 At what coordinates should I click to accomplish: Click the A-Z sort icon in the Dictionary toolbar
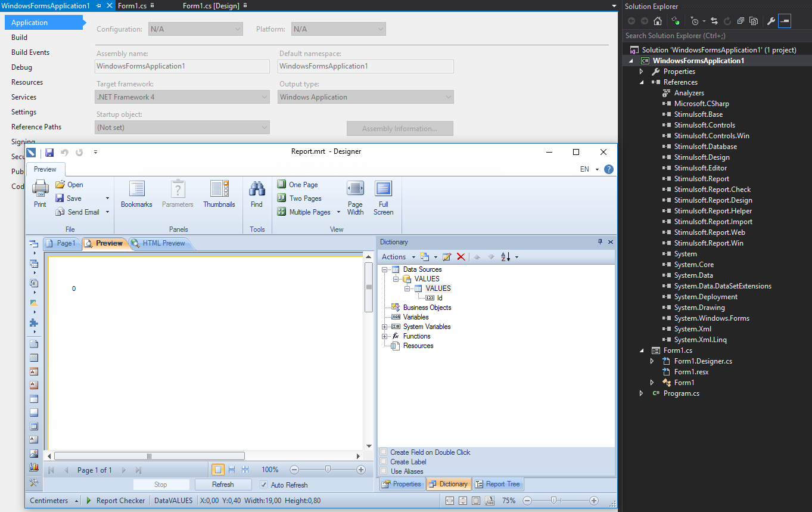pyautogui.click(x=506, y=257)
